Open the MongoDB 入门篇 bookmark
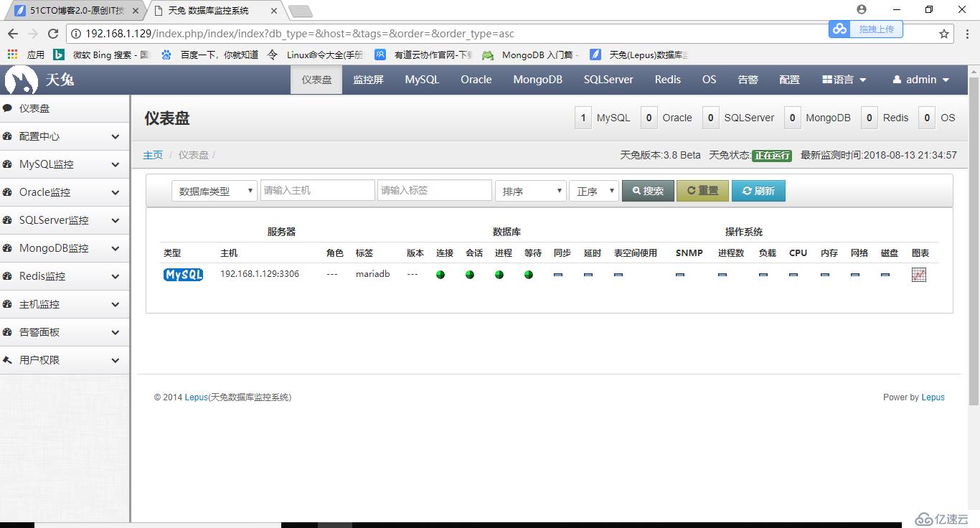Viewport: 980px width, 528px height. pos(531,55)
